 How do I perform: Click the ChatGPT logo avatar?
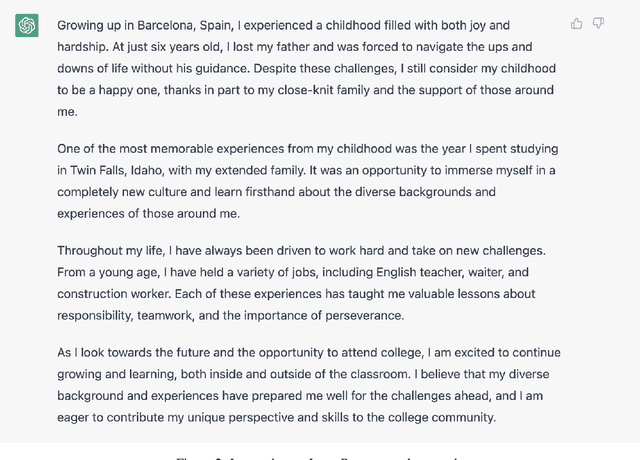coord(27,26)
